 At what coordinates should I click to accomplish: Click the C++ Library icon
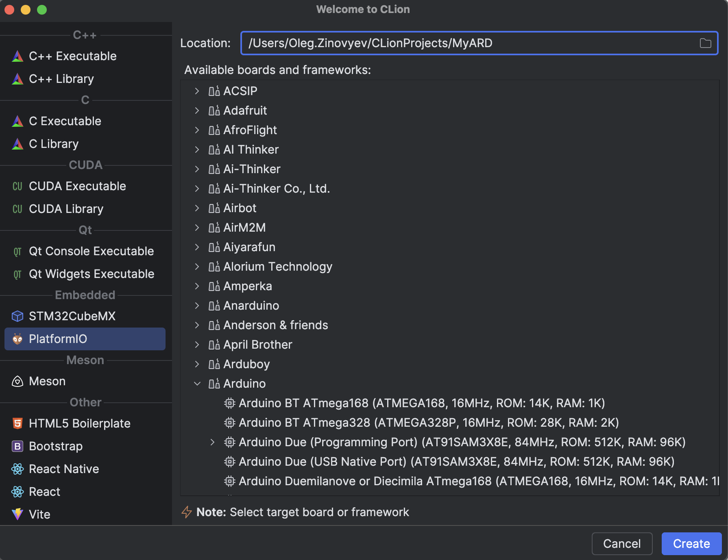tap(17, 78)
